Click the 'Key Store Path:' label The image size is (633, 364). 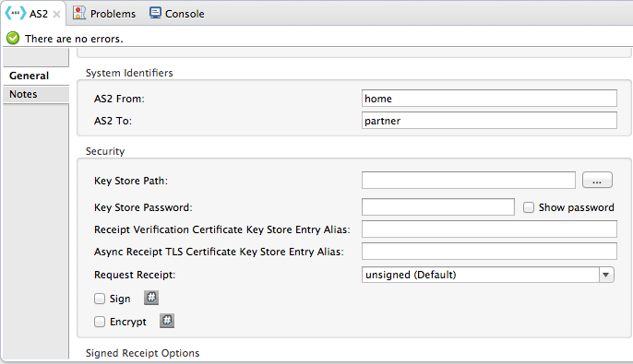(131, 181)
